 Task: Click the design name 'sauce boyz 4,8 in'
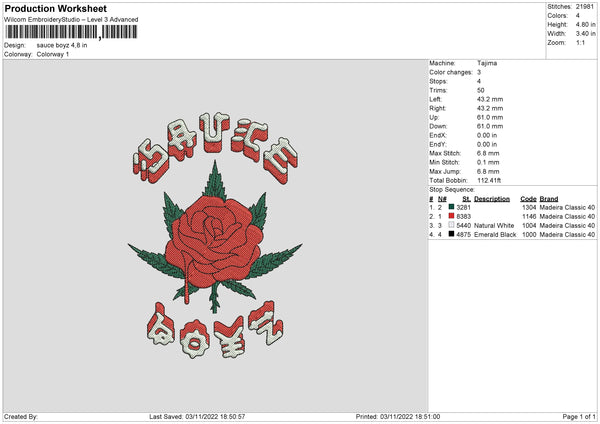pyautogui.click(x=62, y=45)
